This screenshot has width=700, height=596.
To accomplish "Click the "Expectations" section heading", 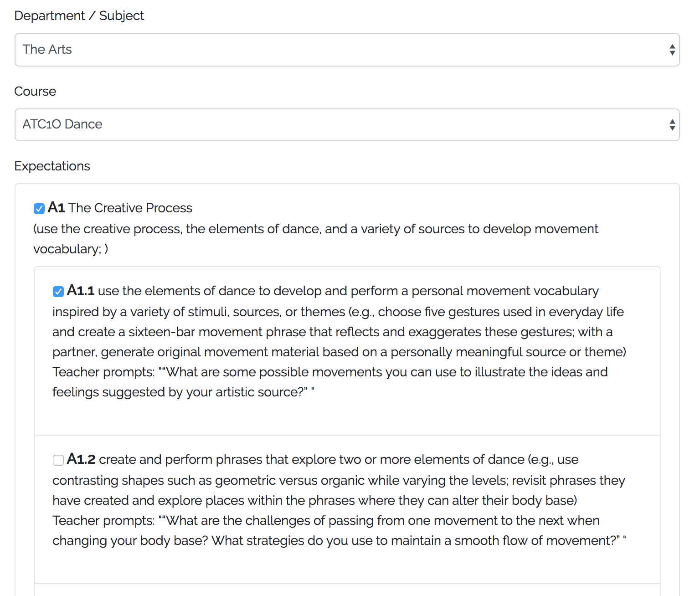I will pyautogui.click(x=52, y=166).
